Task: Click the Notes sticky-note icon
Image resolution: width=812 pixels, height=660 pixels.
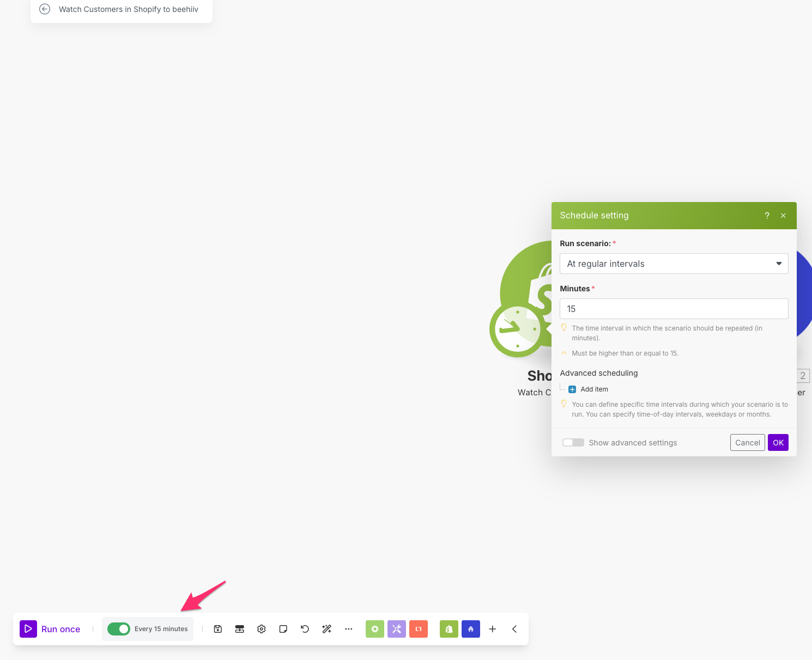Action: [x=283, y=629]
